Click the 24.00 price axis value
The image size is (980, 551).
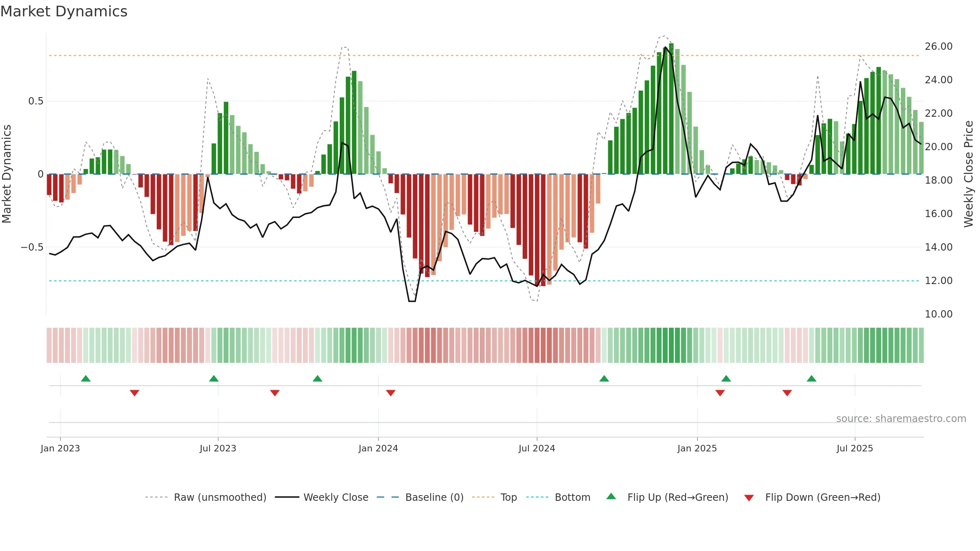tap(939, 80)
